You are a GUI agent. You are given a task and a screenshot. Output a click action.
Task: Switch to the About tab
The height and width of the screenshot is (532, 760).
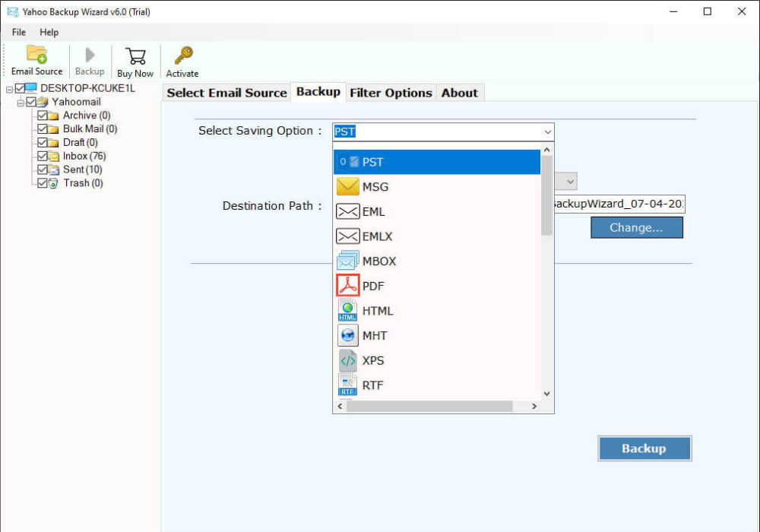coord(460,93)
